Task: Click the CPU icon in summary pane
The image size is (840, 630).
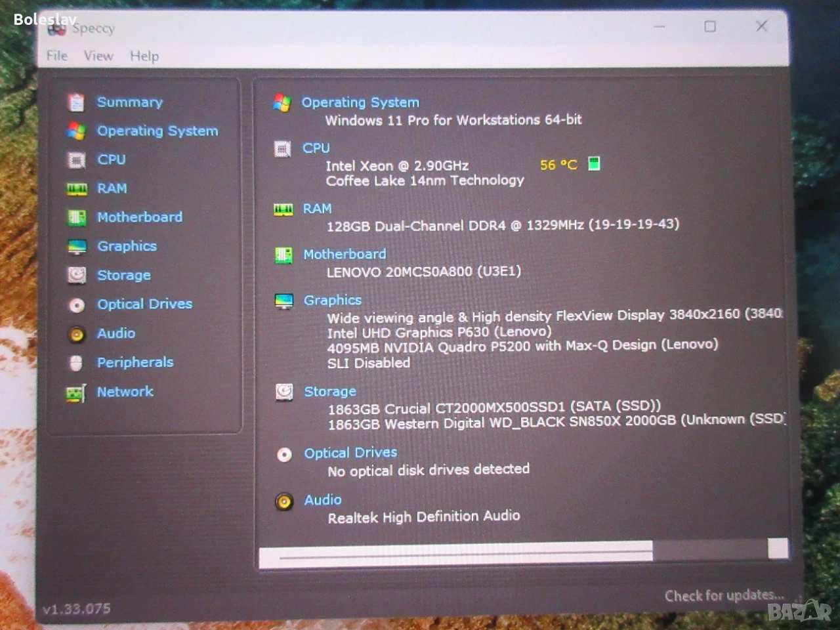Action: click(x=282, y=149)
